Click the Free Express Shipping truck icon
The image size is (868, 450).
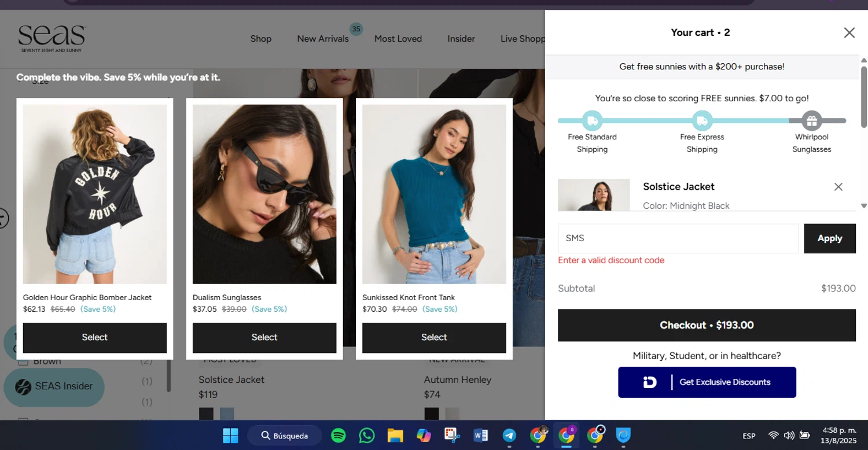[x=702, y=121]
